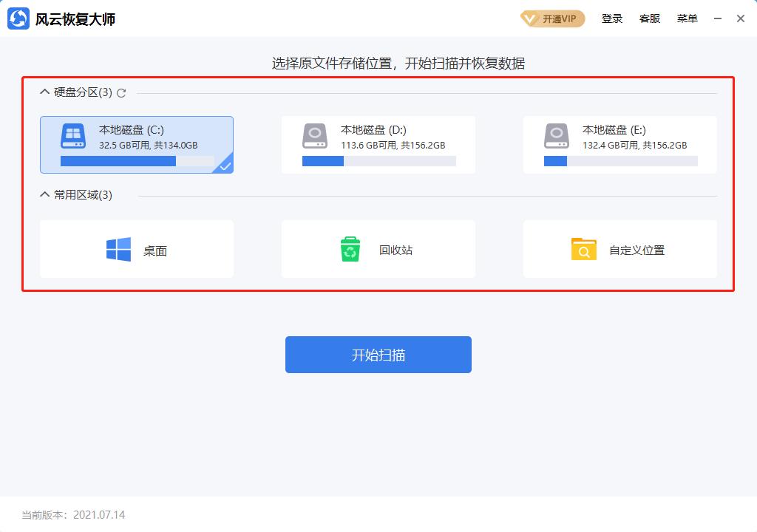Click the 登录 login link
The image size is (757, 532).
coord(612,18)
